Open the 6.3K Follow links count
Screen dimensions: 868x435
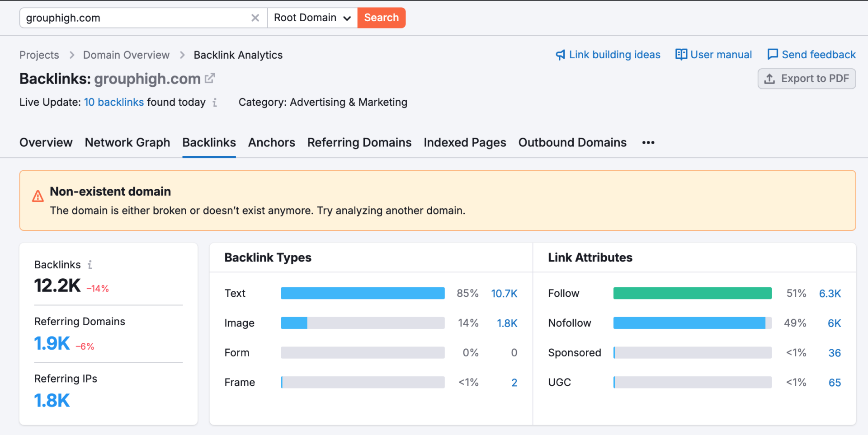tap(830, 294)
